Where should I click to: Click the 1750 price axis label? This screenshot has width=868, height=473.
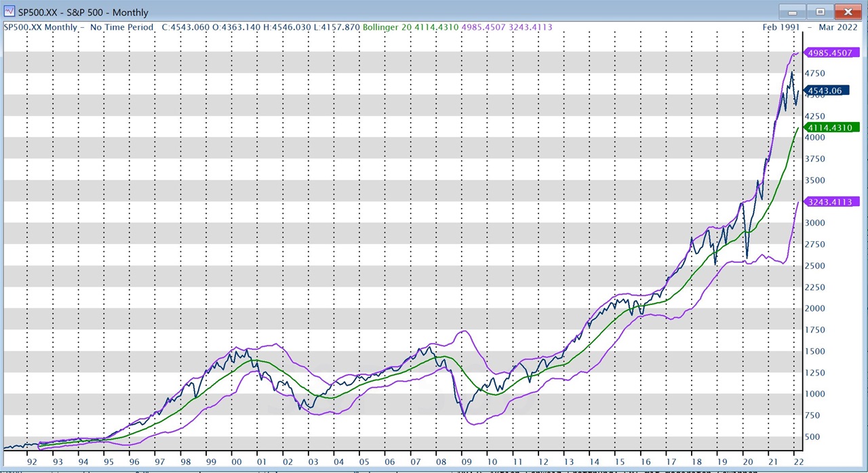pos(815,330)
